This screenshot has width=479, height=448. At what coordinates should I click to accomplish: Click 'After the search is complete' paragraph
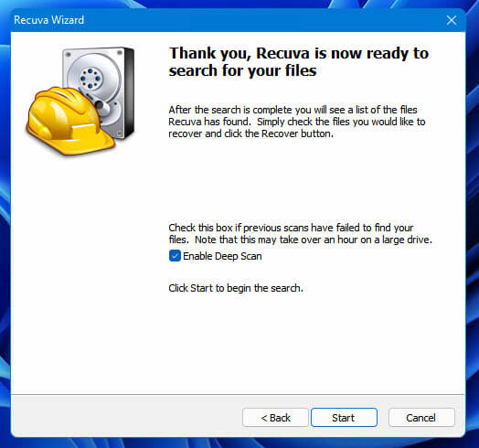297,122
